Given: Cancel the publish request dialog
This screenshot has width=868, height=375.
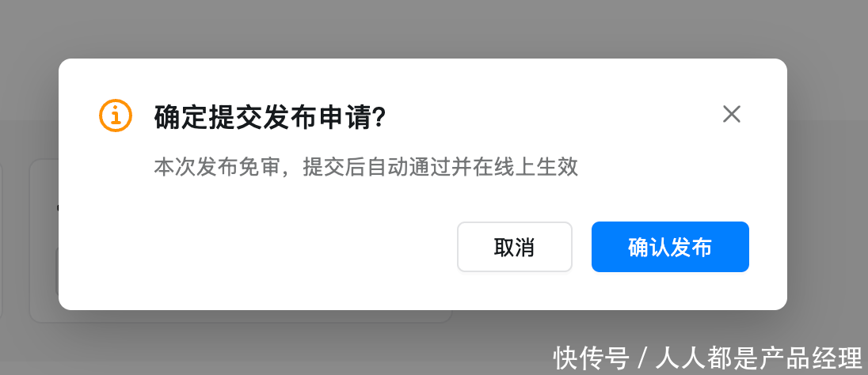Looking at the screenshot, I should pyautogui.click(x=514, y=247).
